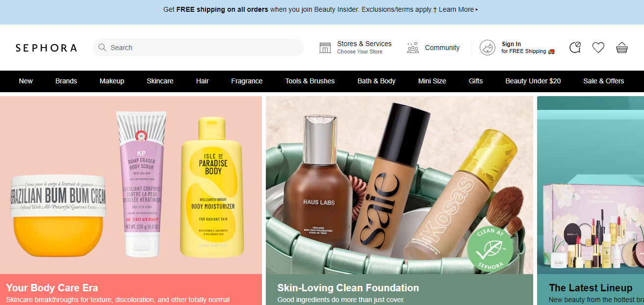Click the Sephora logo
The height and width of the screenshot is (305, 644).
pyautogui.click(x=46, y=48)
